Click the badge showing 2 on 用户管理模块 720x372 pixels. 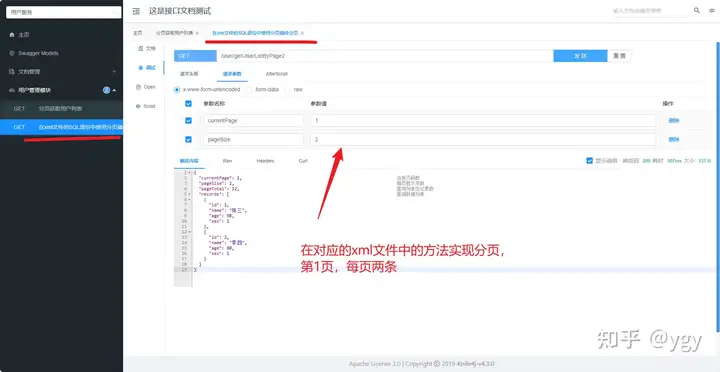pyautogui.click(x=107, y=90)
